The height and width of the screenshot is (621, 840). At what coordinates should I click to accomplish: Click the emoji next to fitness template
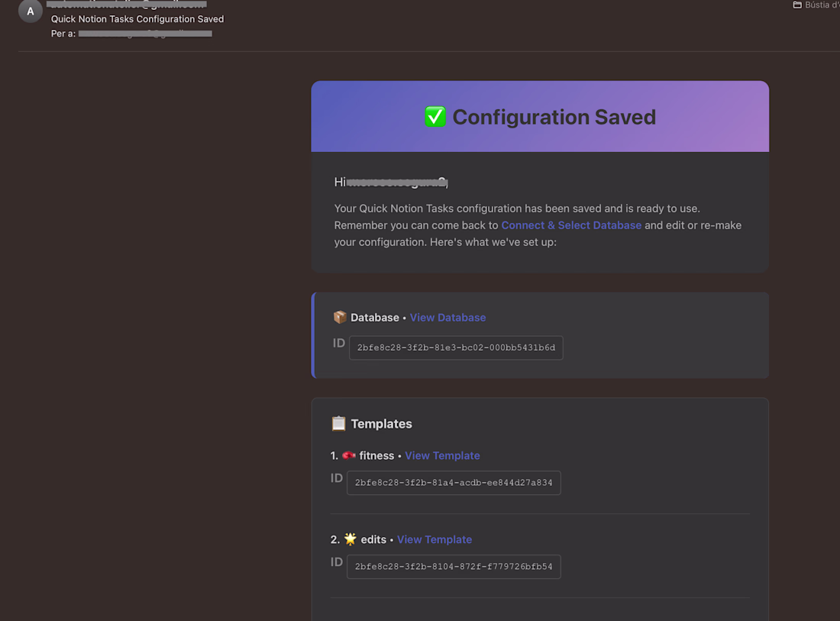(349, 455)
